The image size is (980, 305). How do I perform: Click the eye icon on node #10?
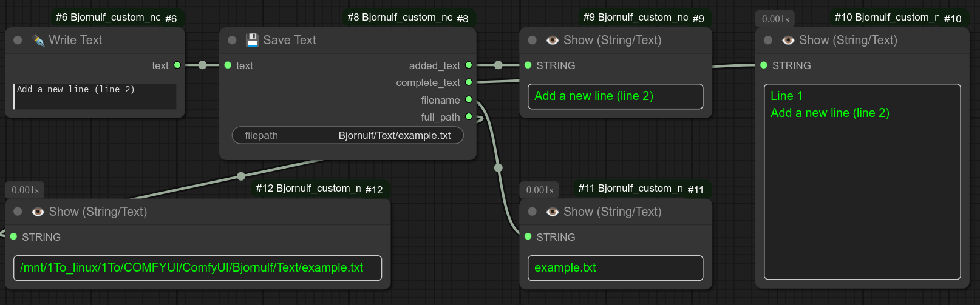tap(788, 41)
